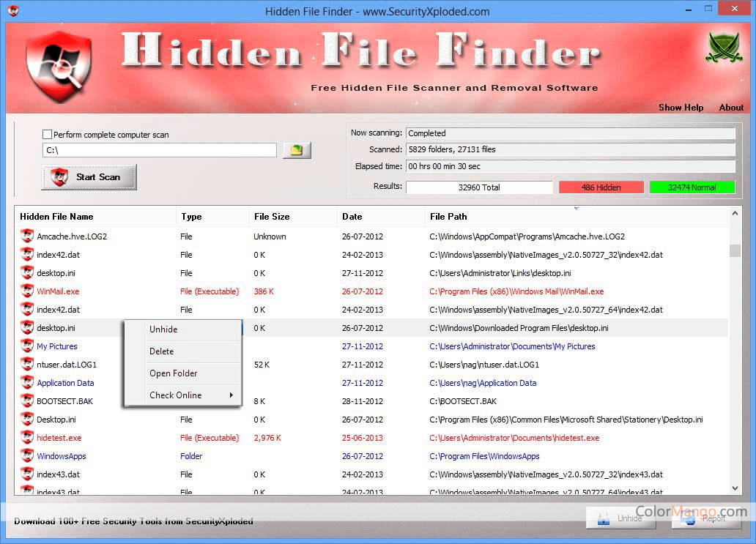
Task: Click Scanned folders and files field
Action: point(571,149)
